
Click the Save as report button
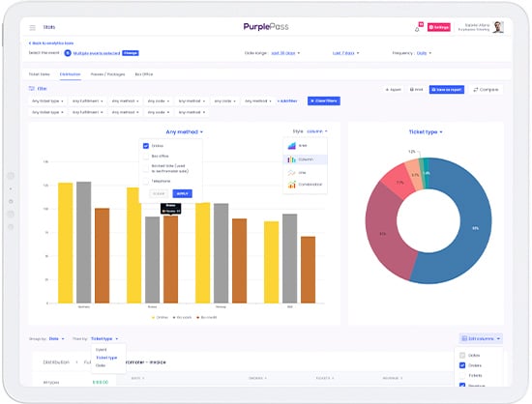pyautogui.click(x=447, y=90)
